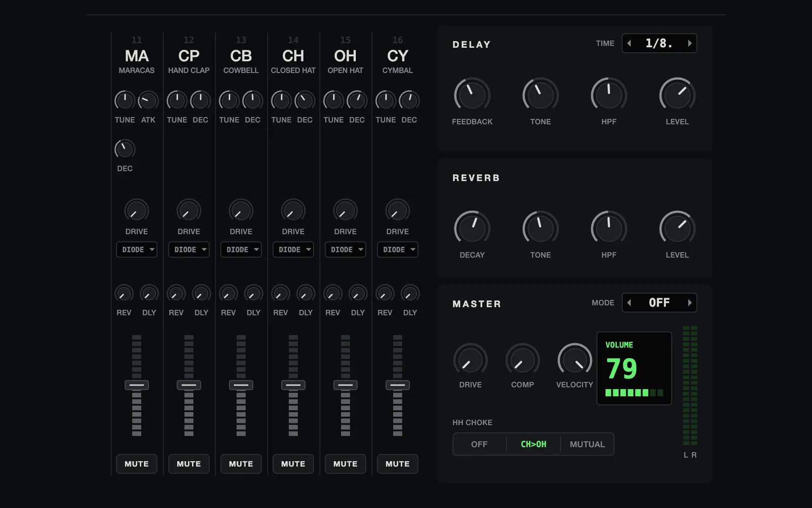Click the Maracas TUNE knob
Screen dimensions: 812x508
pos(125,100)
